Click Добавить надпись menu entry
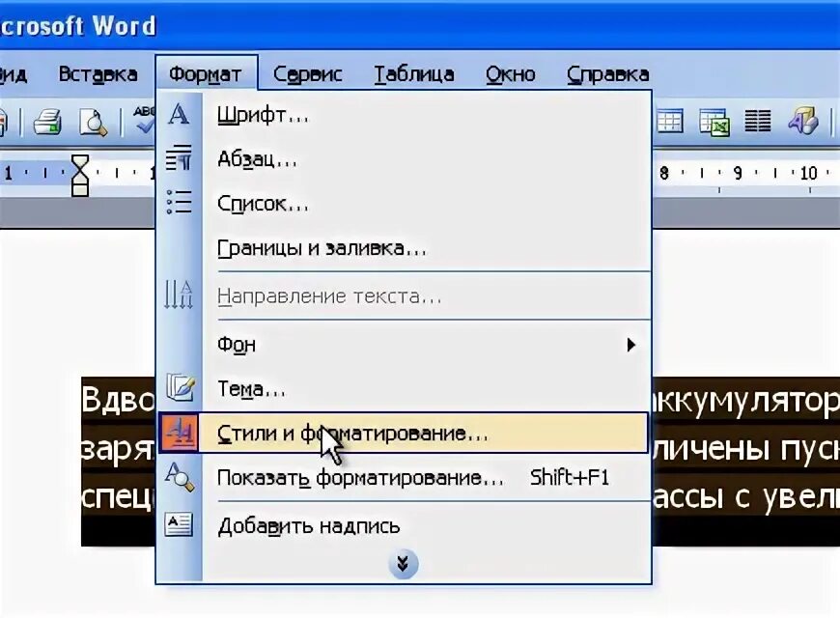This screenshot has height=618, width=840. click(404, 526)
